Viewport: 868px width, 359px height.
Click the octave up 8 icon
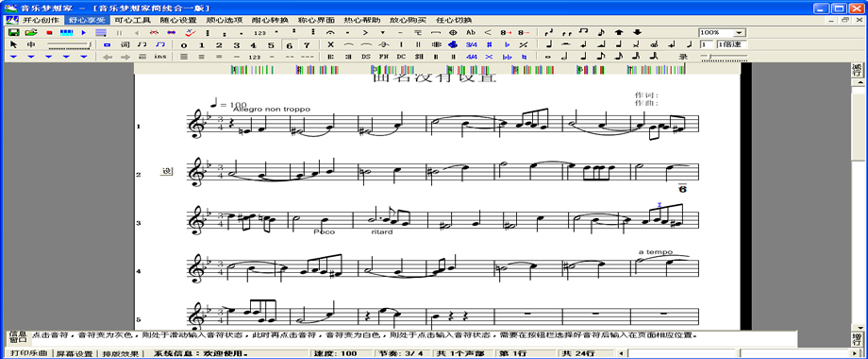point(506,33)
